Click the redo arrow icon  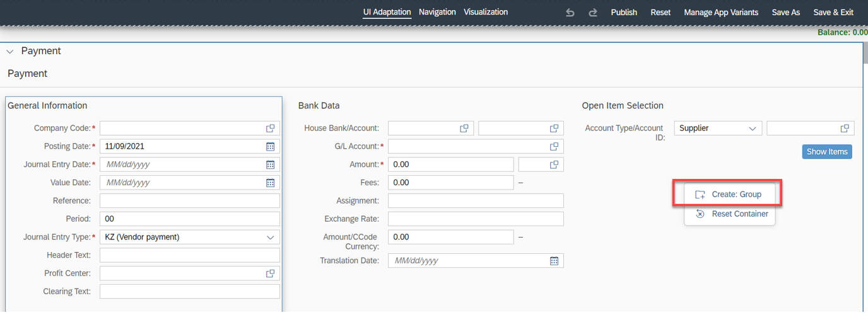pyautogui.click(x=593, y=13)
